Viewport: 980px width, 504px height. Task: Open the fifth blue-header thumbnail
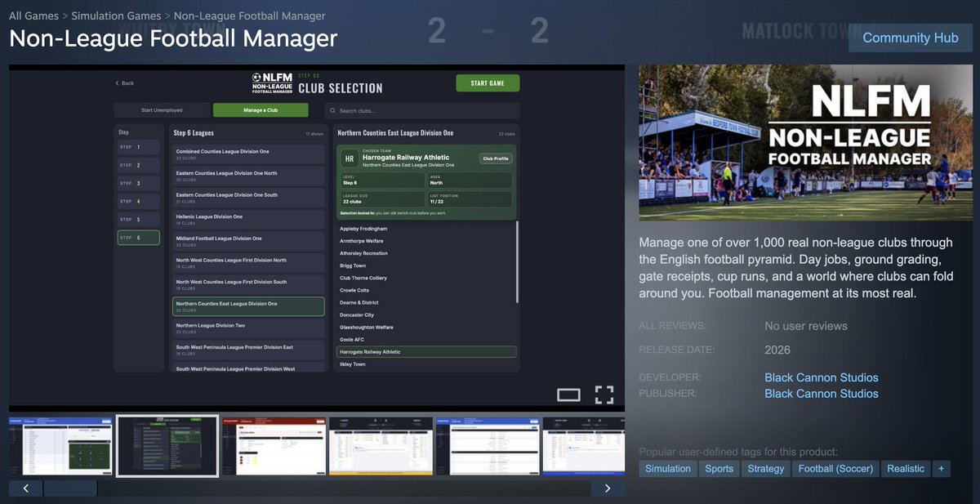click(488, 446)
